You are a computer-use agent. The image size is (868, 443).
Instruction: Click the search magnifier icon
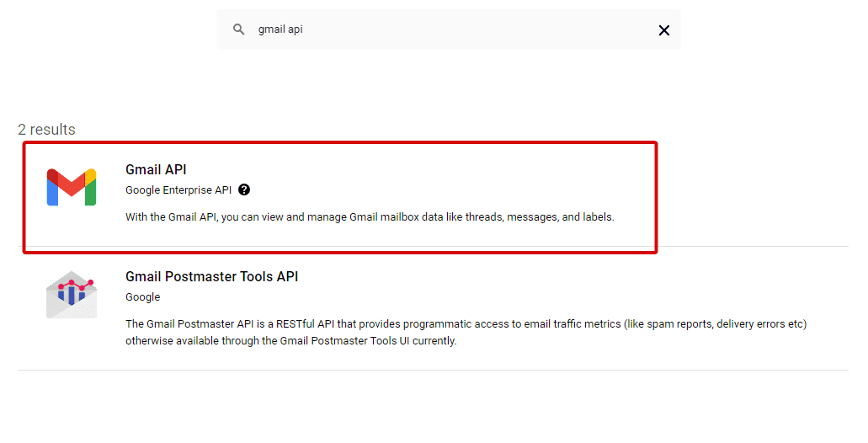[x=238, y=29]
